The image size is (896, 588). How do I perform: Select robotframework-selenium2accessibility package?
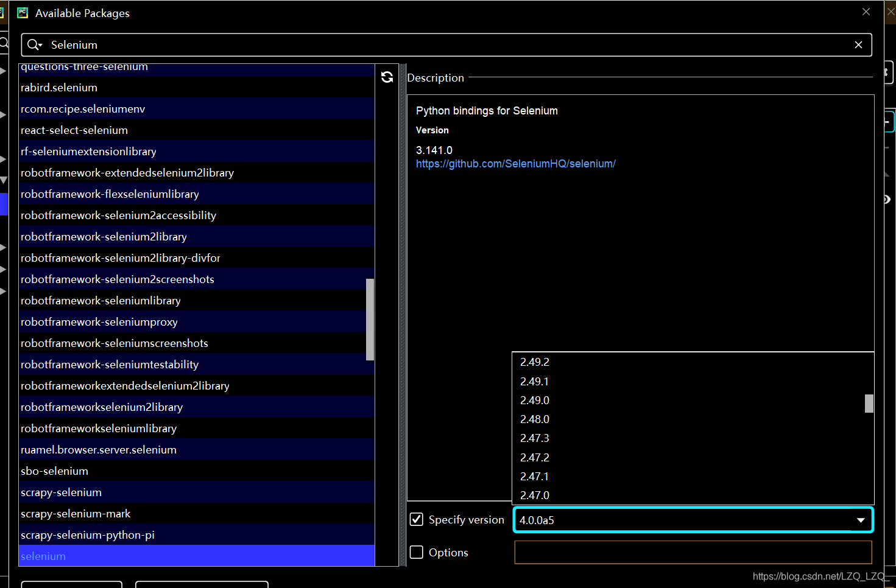click(197, 215)
